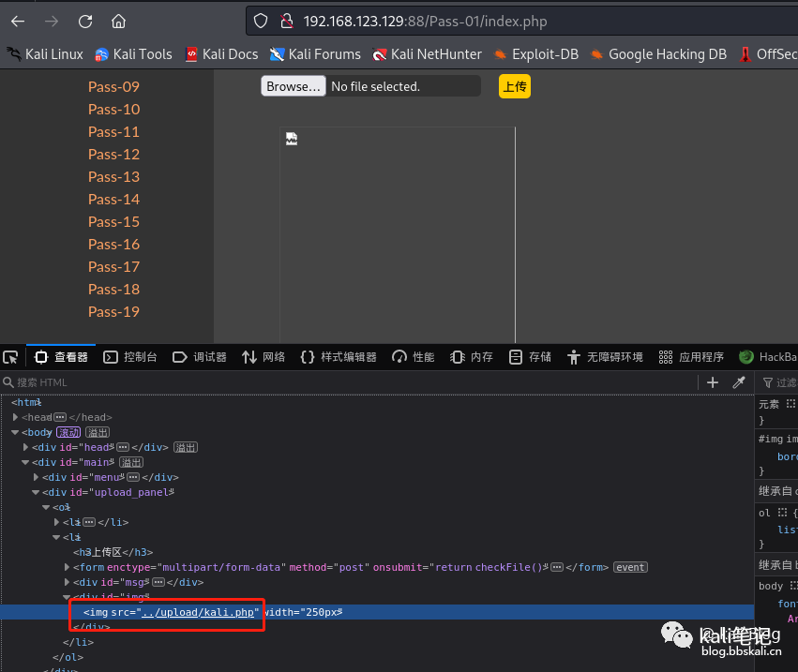Open the Kali Docs bookmark

[222, 54]
